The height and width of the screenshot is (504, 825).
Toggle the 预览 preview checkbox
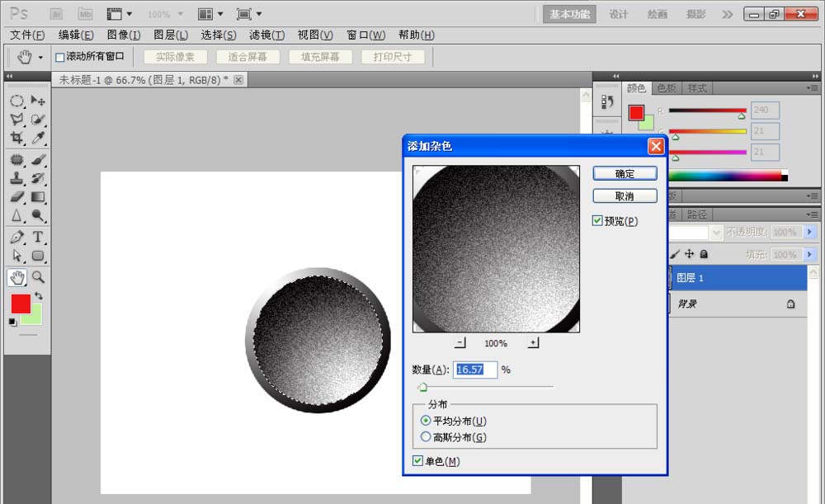tap(598, 221)
